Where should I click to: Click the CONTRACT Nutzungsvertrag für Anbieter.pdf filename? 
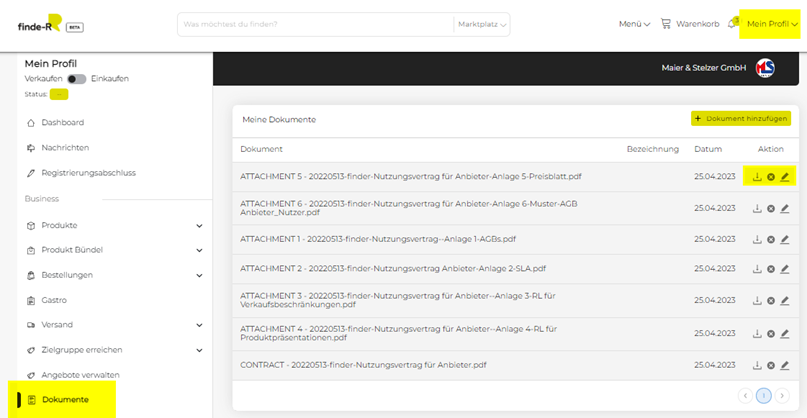click(363, 365)
